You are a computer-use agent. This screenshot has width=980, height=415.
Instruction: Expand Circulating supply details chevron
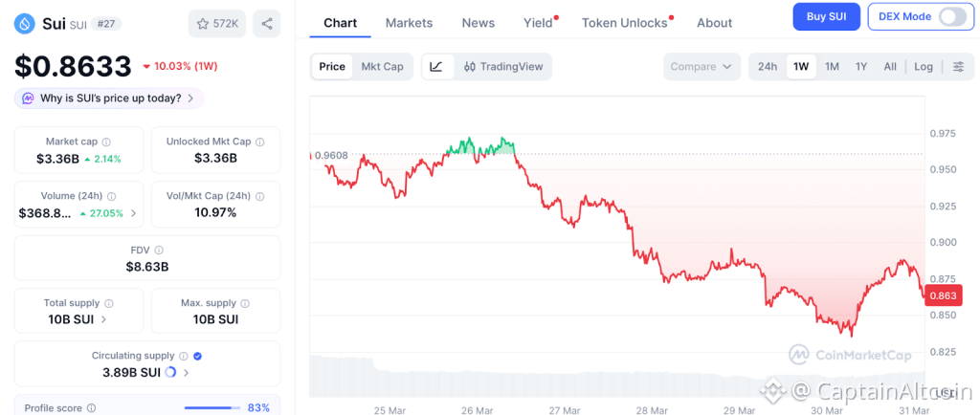point(186,373)
